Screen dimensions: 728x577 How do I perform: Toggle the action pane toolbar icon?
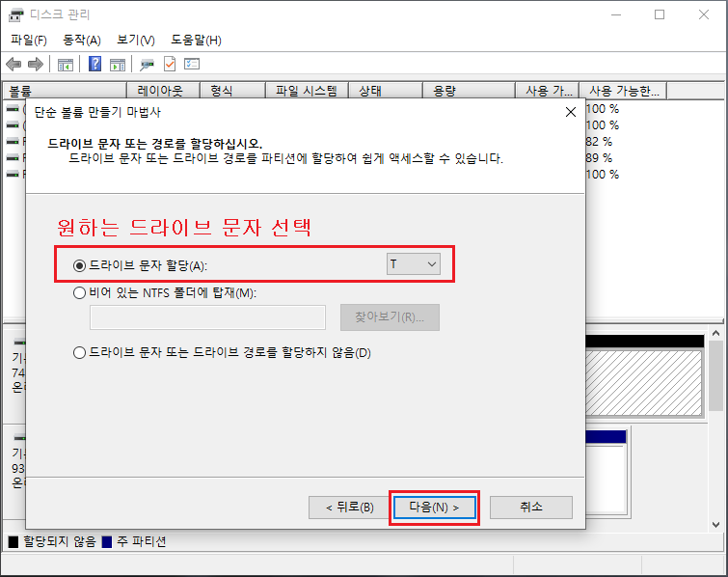point(118,64)
